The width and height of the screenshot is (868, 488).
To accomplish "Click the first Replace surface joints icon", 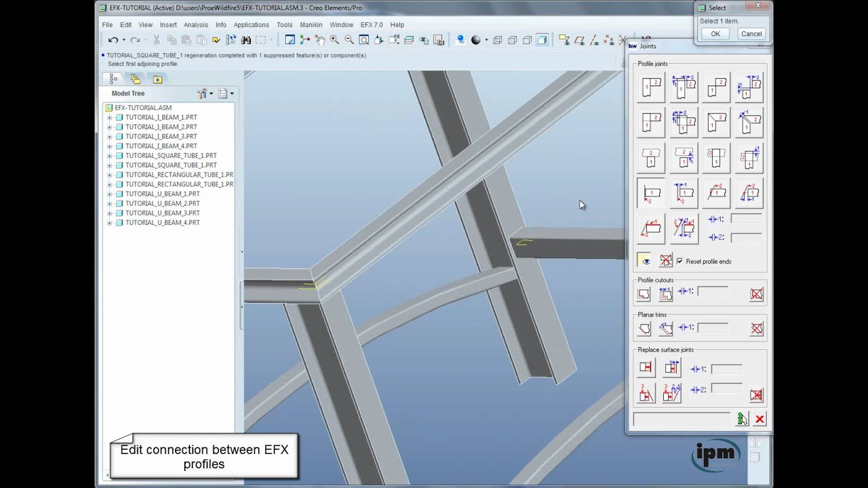I will (646, 367).
